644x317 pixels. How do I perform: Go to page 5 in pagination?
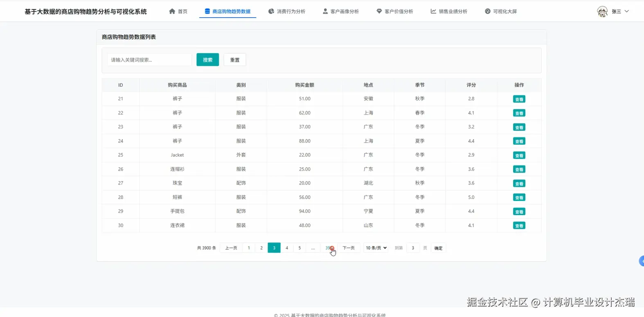coord(299,248)
